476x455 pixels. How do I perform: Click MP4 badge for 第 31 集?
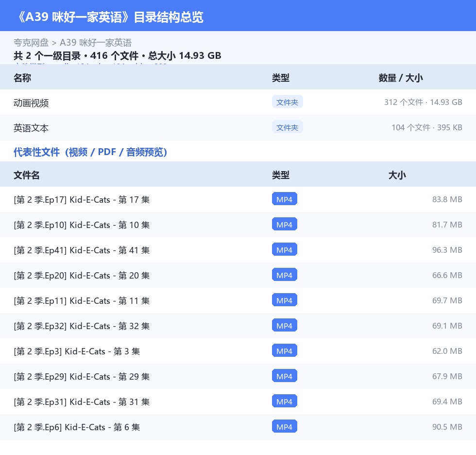[285, 401]
